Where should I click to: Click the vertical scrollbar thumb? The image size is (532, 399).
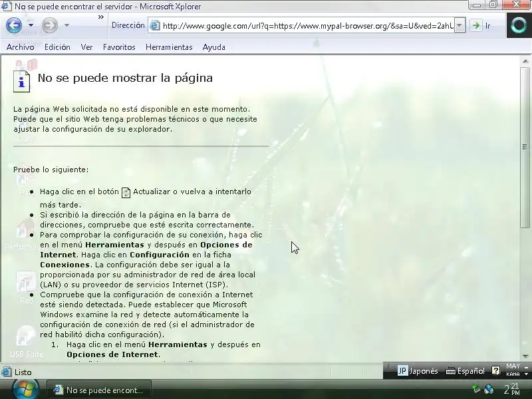(525, 148)
